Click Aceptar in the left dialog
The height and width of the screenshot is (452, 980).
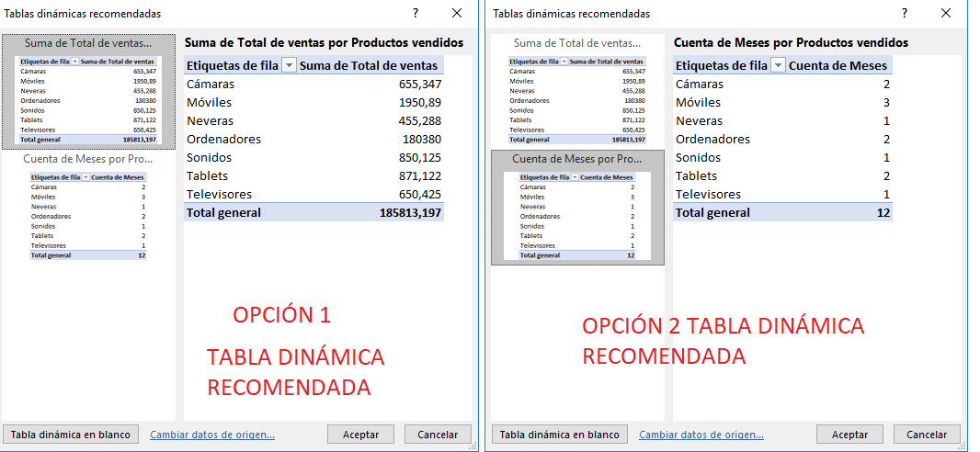coord(361,435)
